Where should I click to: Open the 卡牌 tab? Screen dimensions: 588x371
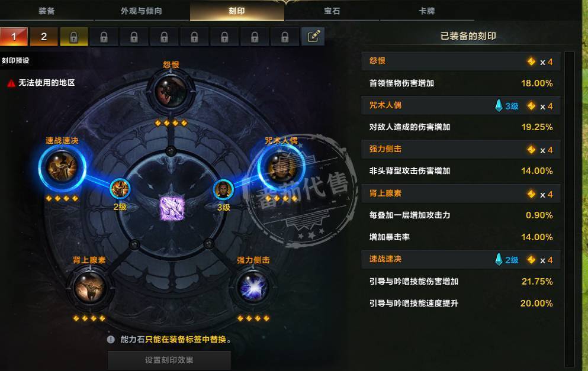(x=427, y=11)
